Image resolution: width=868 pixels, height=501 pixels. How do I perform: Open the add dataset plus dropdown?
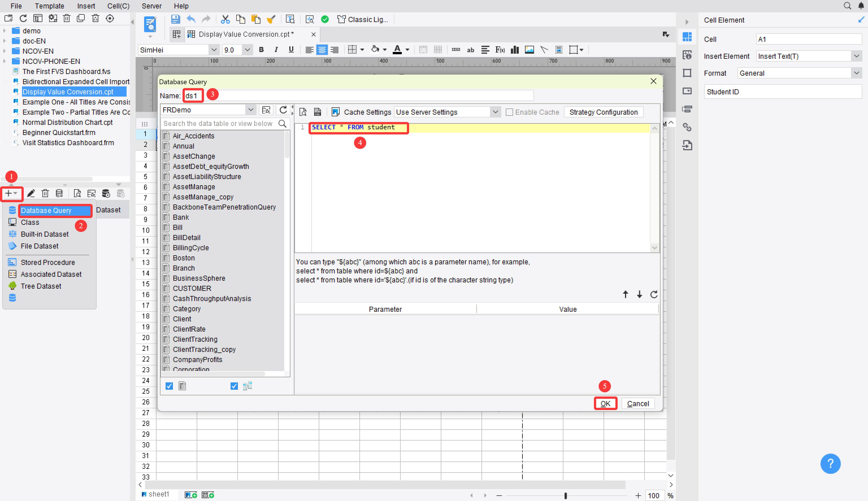pyautogui.click(x=11, y=193)
